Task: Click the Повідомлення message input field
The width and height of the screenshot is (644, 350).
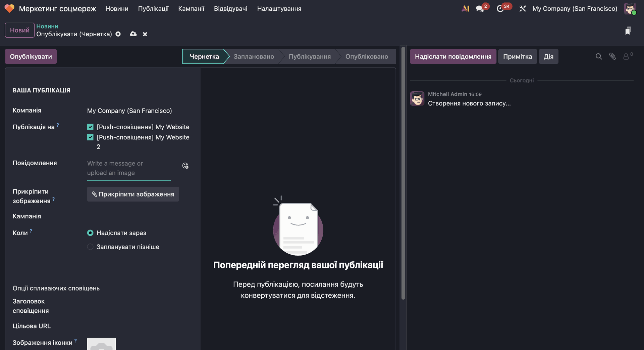Action: coord(129,168)
